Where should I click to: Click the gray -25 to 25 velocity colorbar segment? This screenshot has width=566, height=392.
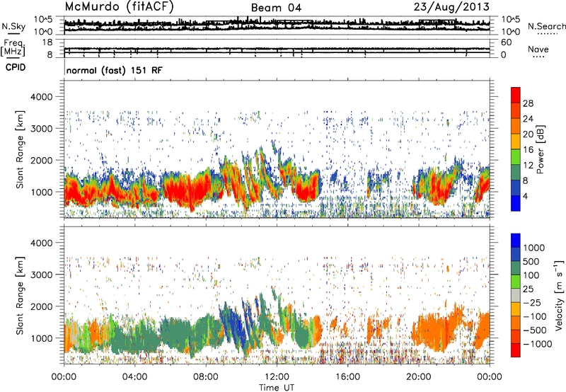point(516,295)
